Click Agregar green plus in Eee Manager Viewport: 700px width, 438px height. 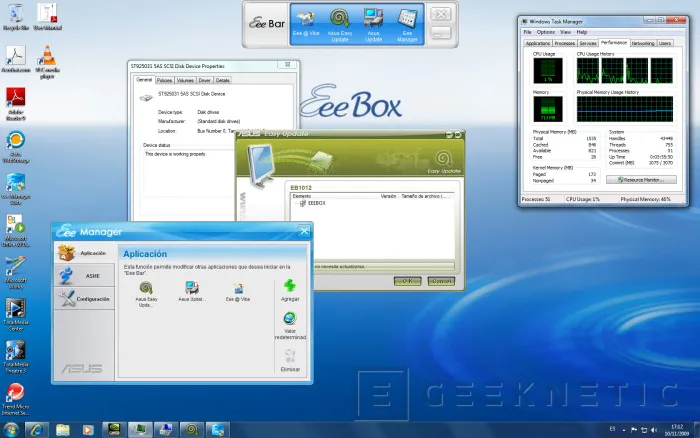(x=290, y=291)
